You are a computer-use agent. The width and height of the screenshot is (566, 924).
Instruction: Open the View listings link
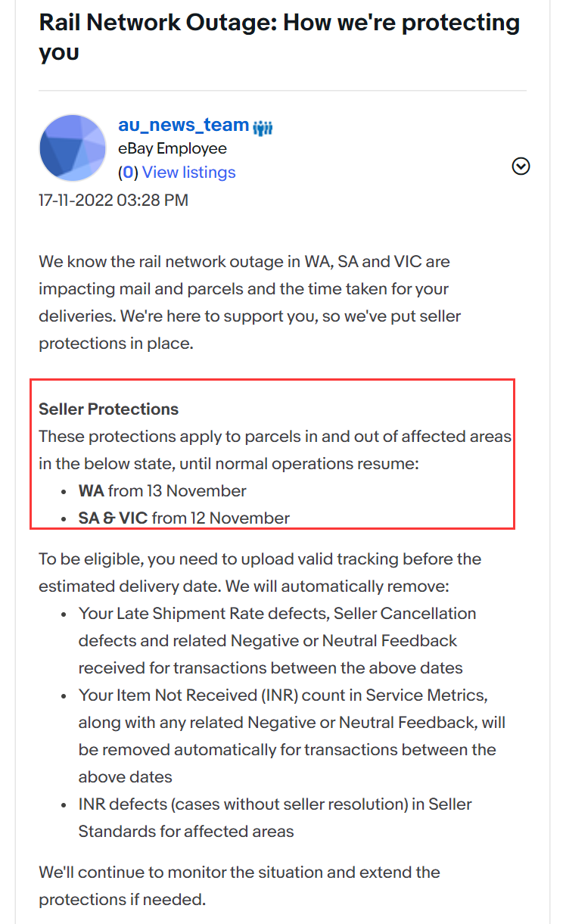pos(189,173)
